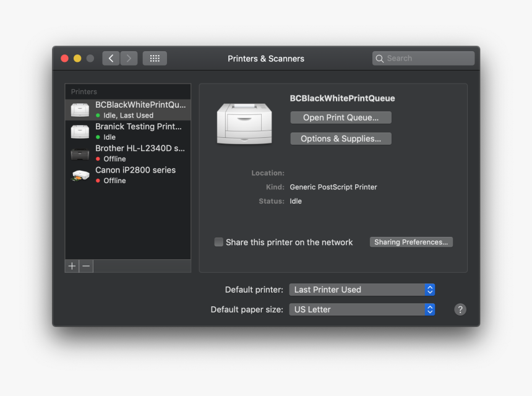This screenshot has width=532, height=396.
Task: Enable Share this printer on the network
Action: pyautogui.click(x=219, y=242)
